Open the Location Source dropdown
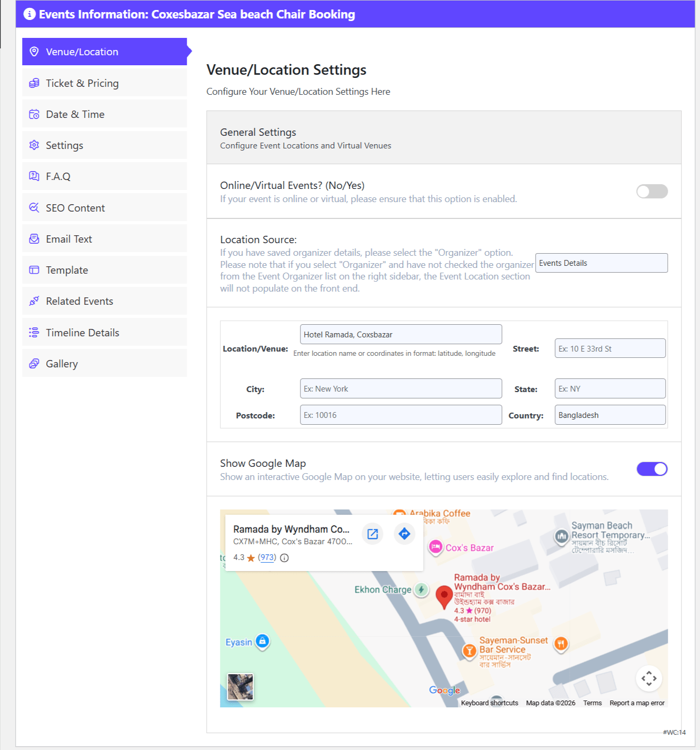The image size is (700, 750). coord(601,263)
